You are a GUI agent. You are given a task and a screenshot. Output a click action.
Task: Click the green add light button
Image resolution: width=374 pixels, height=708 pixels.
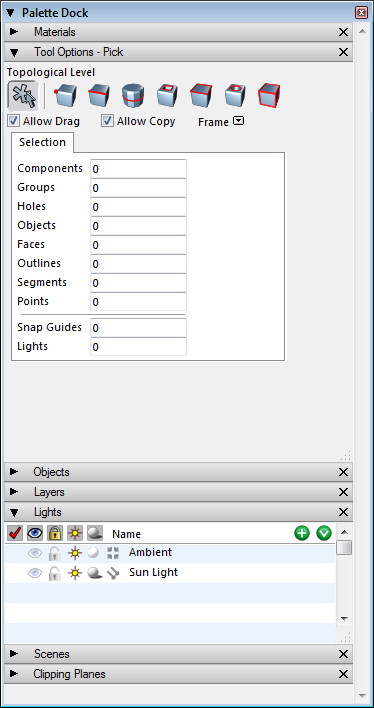tap(302, 533)
